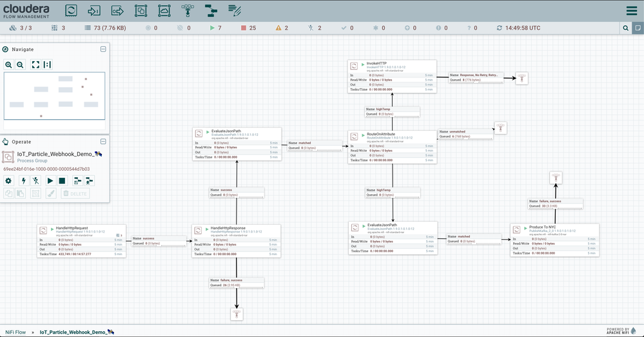The image size is (644, 337).
Task: Click the fit-to-screen navigate button
Action: 35,64
